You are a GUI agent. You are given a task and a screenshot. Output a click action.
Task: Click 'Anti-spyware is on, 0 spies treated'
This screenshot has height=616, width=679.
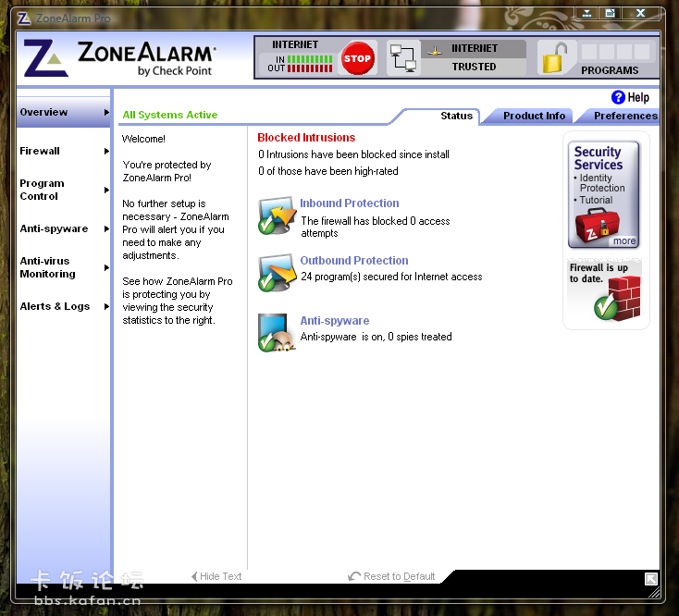(376, 337)
